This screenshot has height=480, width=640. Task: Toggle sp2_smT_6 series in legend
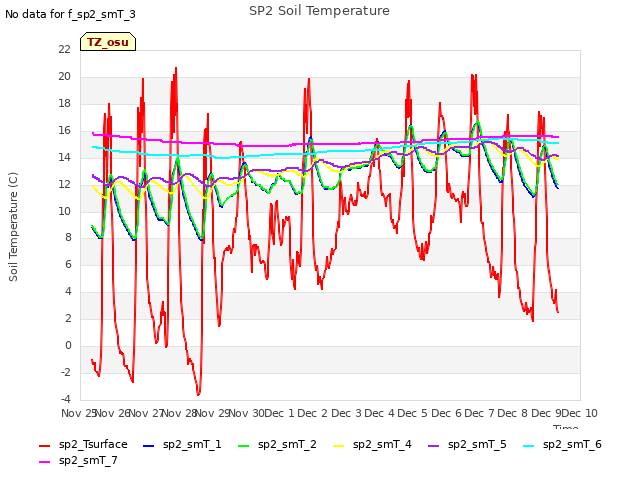coord(572,444)
